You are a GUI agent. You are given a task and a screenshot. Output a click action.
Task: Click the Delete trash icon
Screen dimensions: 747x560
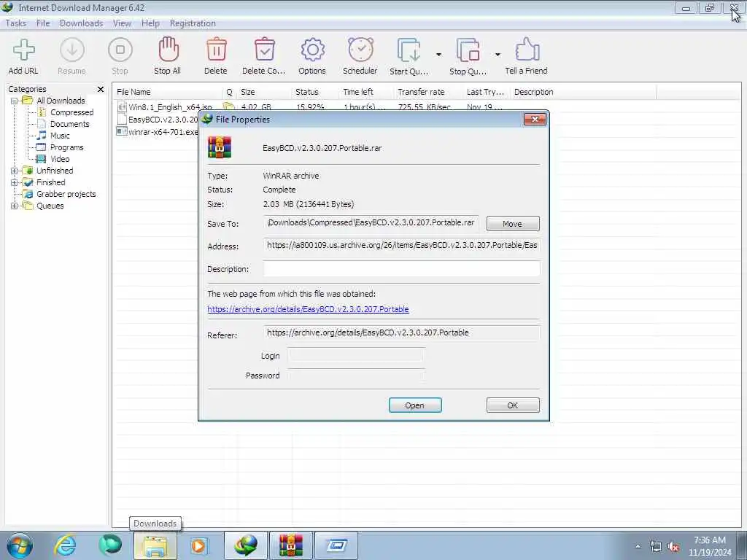[x=216, y=50]
